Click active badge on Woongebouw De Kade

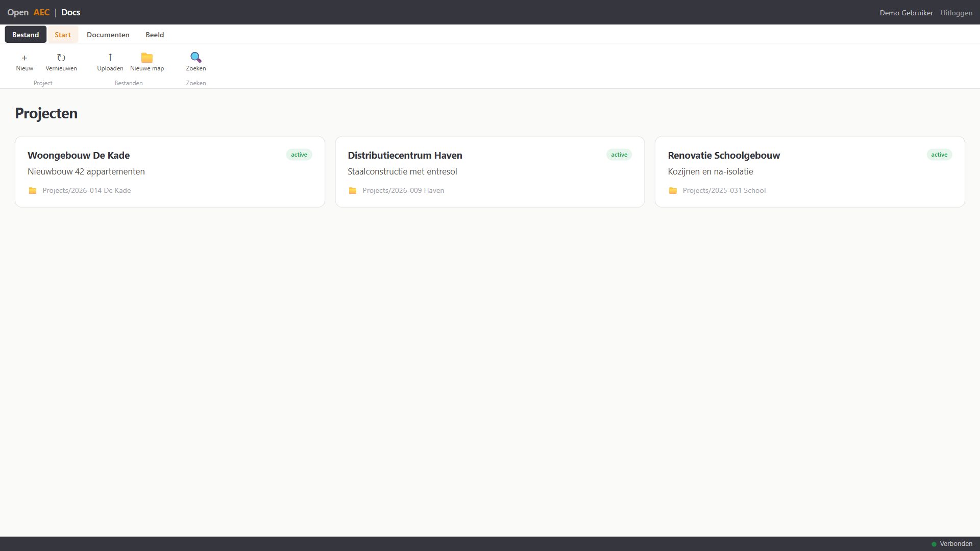(x=299, y=155)
